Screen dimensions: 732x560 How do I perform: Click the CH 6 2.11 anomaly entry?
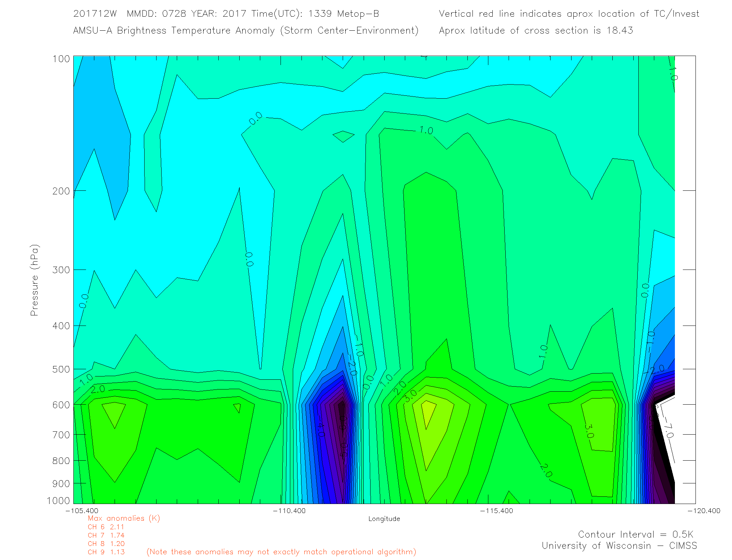point(106,527)
